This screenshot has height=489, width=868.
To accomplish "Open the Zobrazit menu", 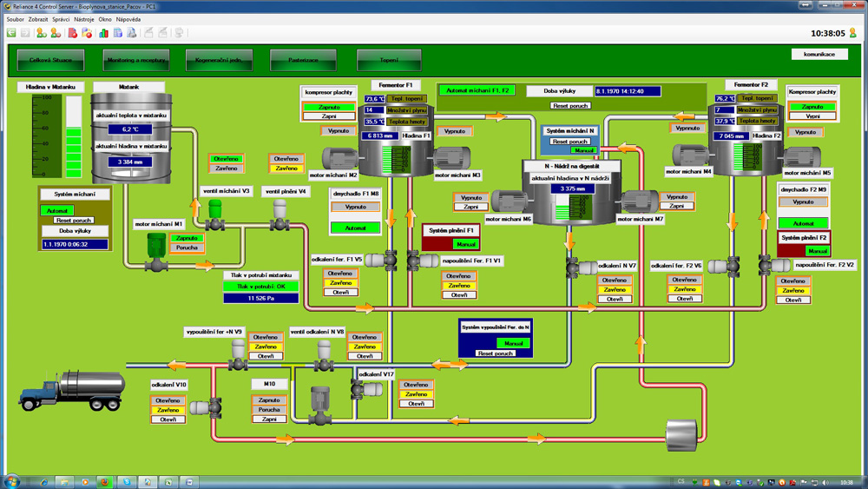I will tap(38, 19).
